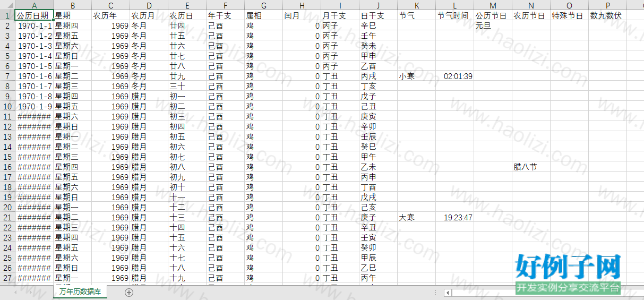Select column K header
644x300 pixels.
417,5
